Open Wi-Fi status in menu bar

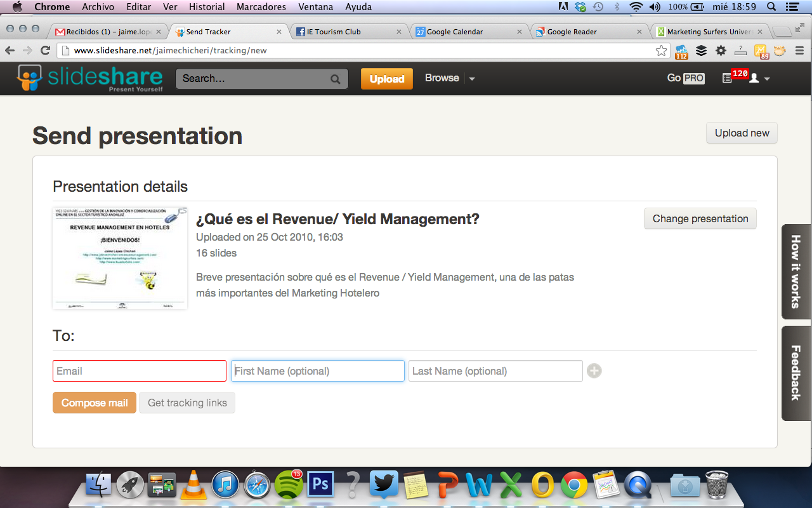(636, 7)
